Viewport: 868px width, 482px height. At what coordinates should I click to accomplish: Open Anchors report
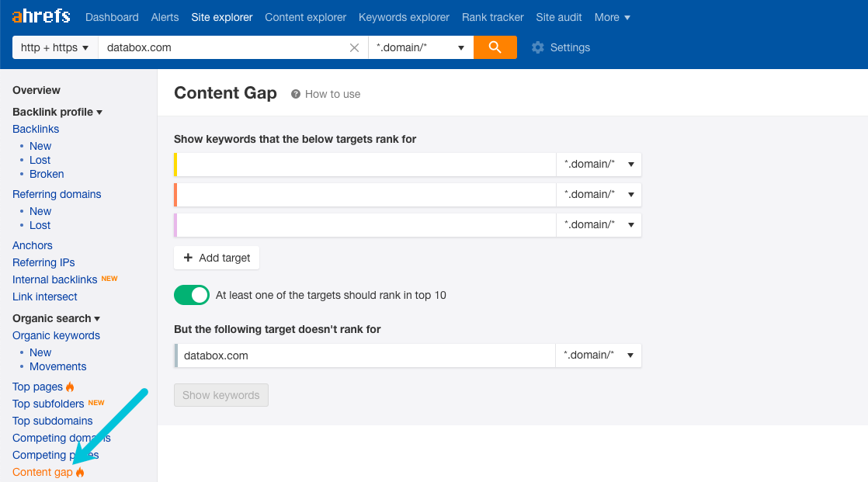point(33,245)
